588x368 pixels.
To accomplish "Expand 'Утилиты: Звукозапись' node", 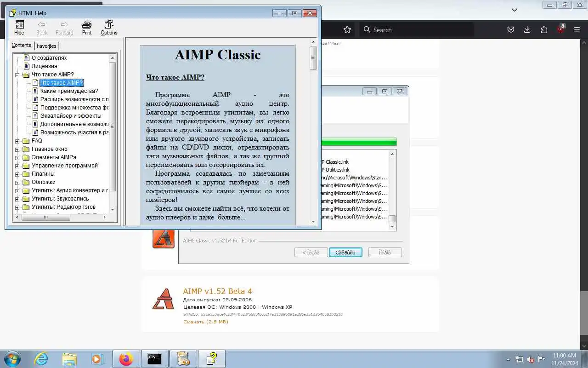I will pos(17,199).
